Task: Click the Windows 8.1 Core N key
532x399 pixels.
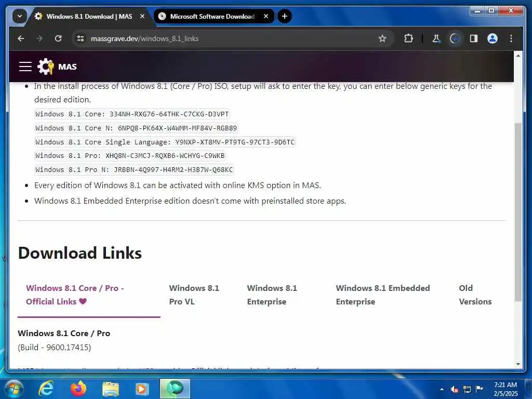Action: [x=136, y=128]
